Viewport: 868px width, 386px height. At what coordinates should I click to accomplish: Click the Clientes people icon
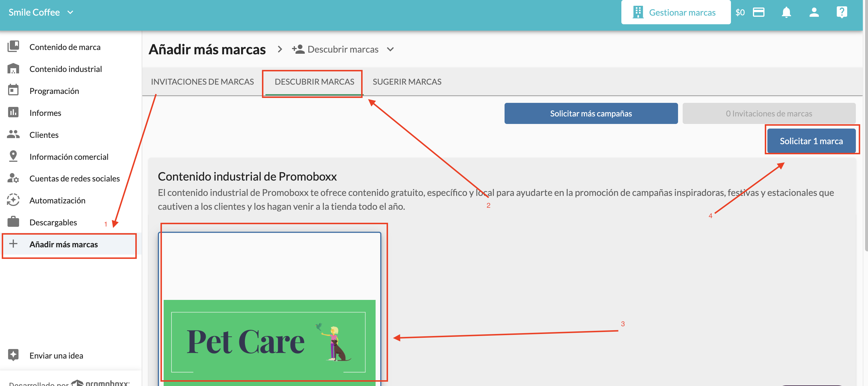tap(13, 134)
